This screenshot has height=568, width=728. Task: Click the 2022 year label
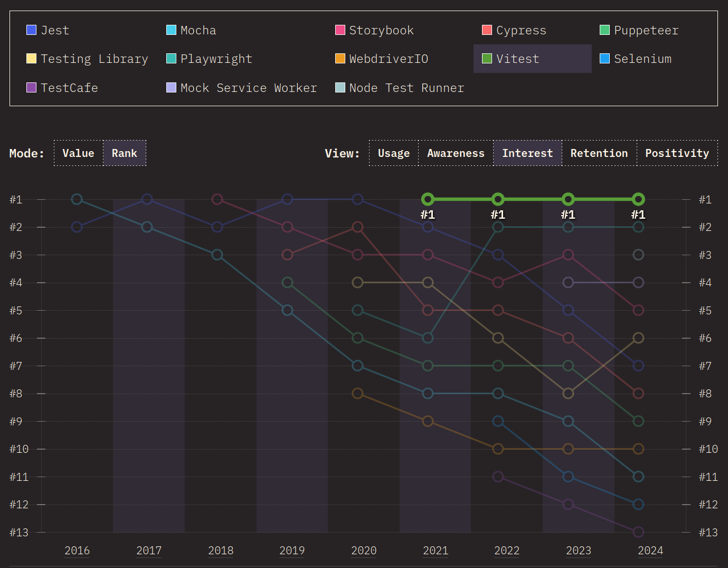(507, 551)
